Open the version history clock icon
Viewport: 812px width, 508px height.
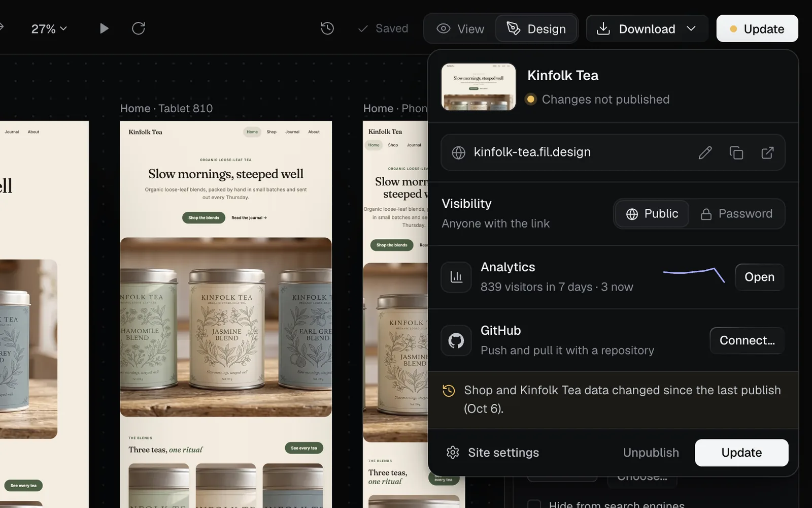coord(327,28)
